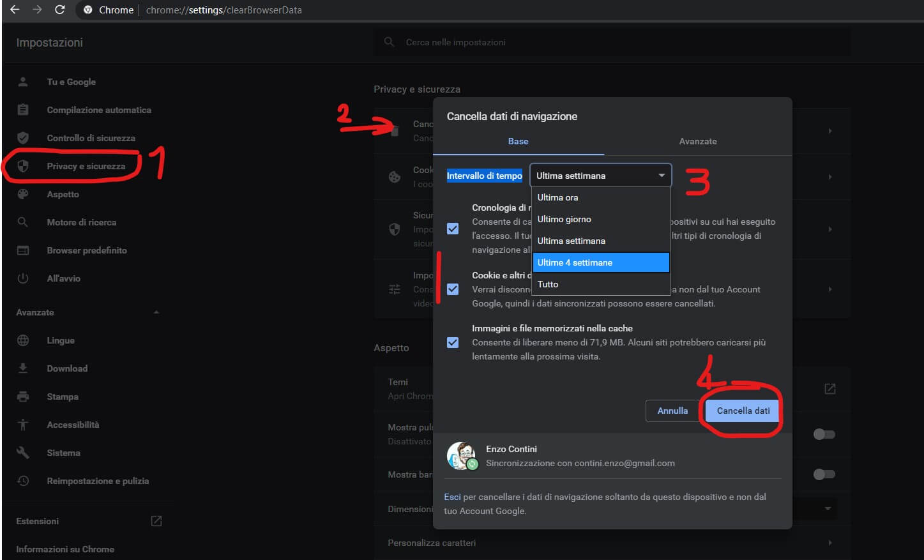Screen dimensions: 924x560
Task: Click the browser reload icon
Action: (60, 10)
